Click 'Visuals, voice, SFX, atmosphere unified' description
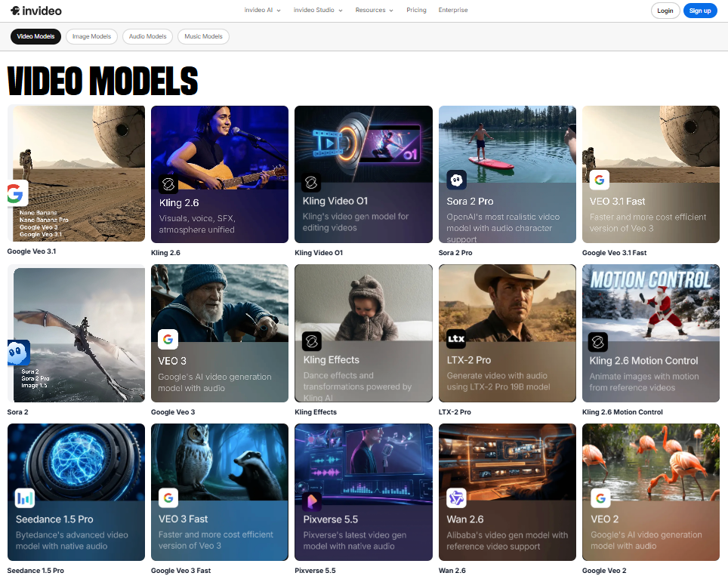This screenshot has width=728, height=576. click(x=197, y=224)
